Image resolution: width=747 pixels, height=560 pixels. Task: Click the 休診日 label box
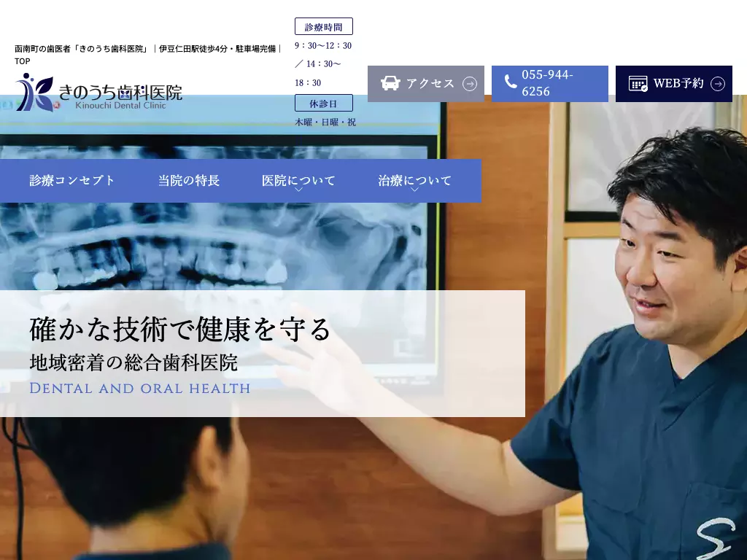(x=324, y=103)
